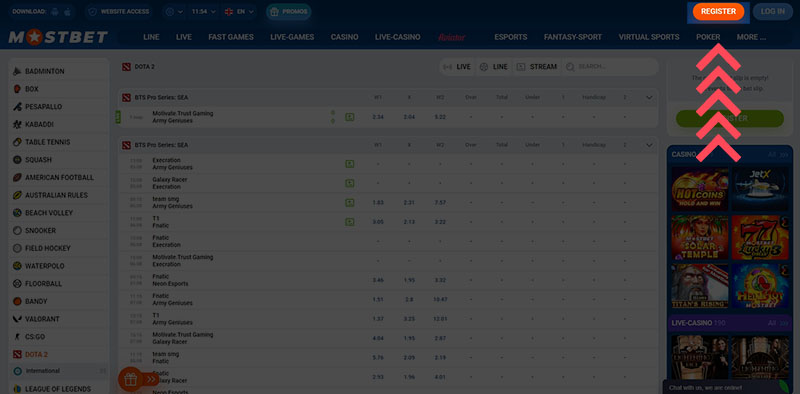Select the Australian Rules icon

coord(17,195)
